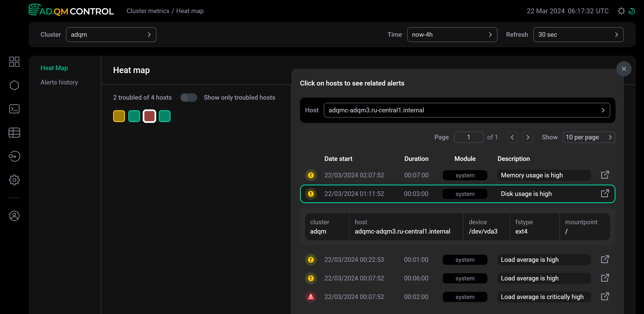Open the tables icon in sidebar

pyautogui.click(x=14, y=133)
